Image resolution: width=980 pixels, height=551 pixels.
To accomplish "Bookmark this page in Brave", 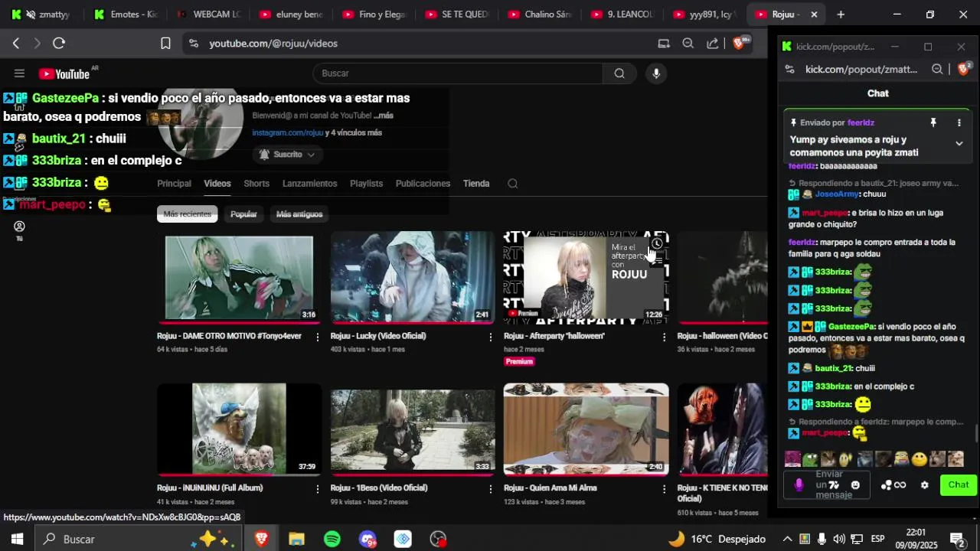I will (x=165, y=44).
